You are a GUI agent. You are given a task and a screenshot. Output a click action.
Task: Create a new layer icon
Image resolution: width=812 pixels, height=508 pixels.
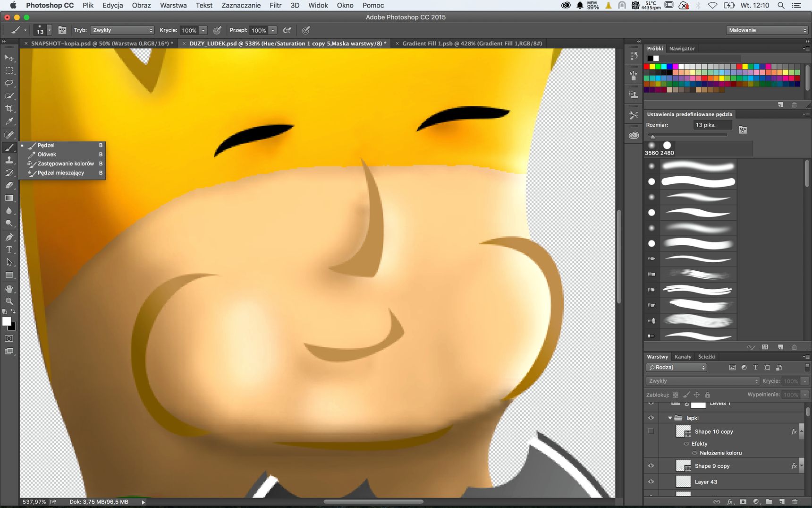782,501
